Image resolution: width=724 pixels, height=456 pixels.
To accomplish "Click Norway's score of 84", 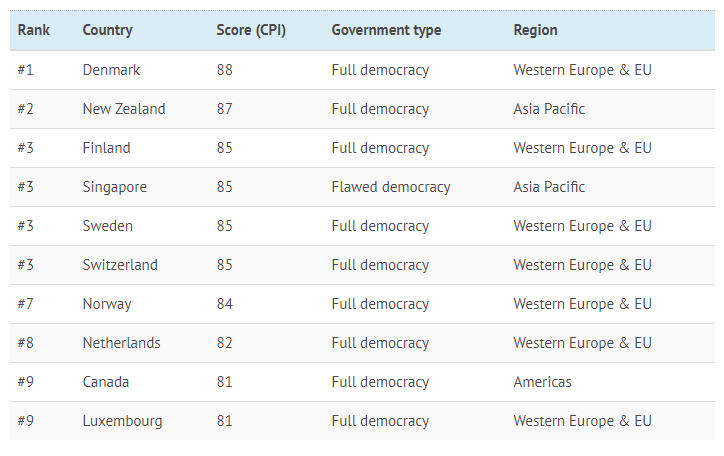I will (225, 304).
